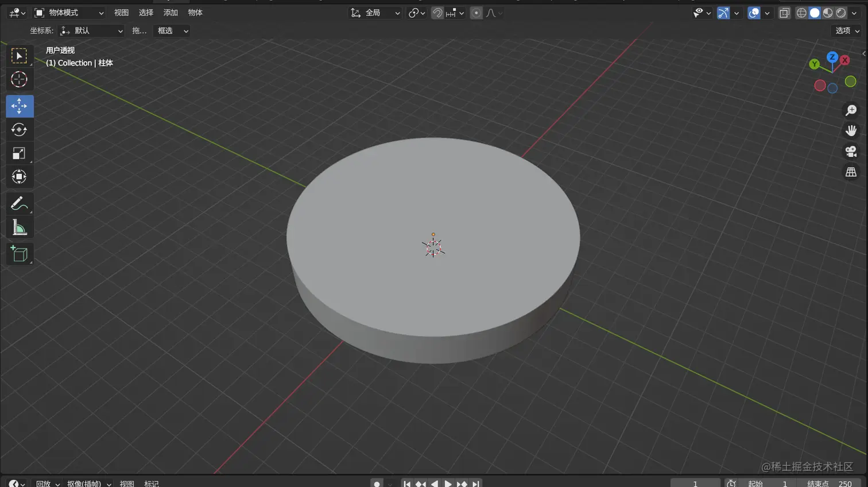Switch to rendered shading
The image size is (868, 487).
pos(841,13)
